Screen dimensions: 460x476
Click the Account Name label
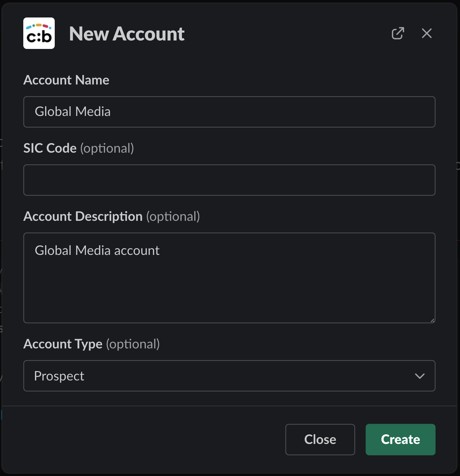click(66, 80)
